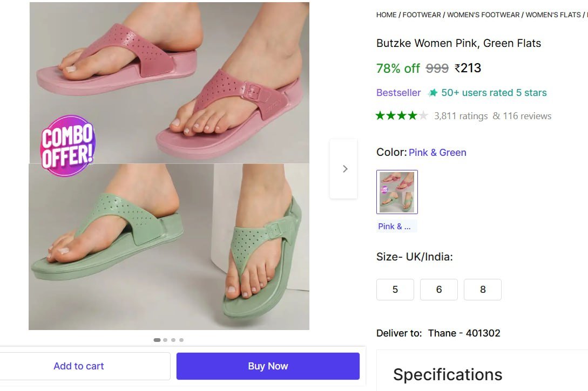Select the Pink & Green product thumbnail
Image resolution: width=588 pixels, height=391 pixels.
397,192
